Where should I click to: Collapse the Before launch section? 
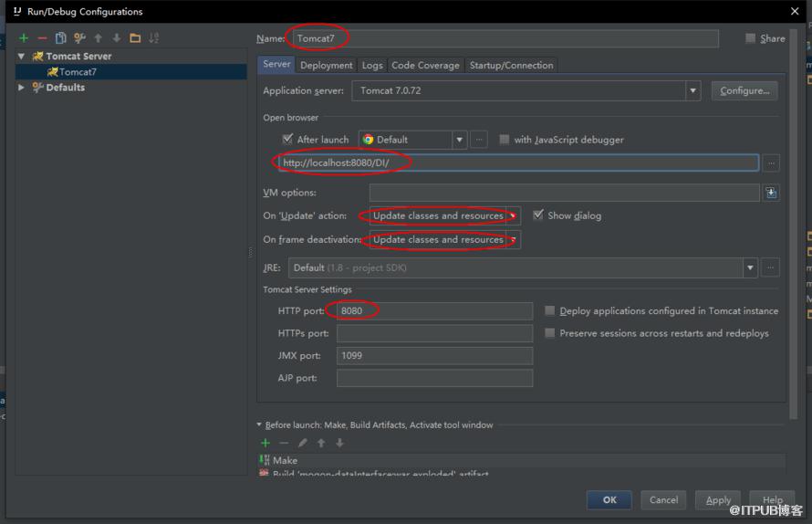pyautogui.click(x=259, y=424)
